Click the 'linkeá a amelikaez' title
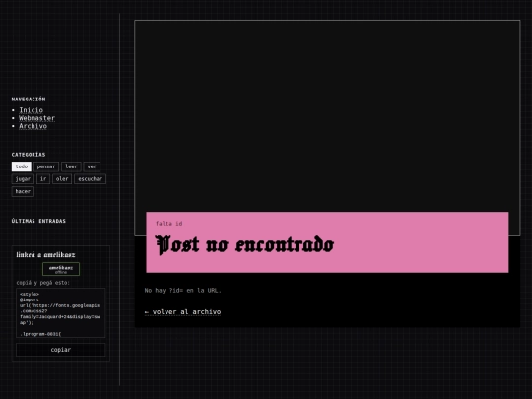The width and height of the screenshot is (532, 399). (45, 255)
